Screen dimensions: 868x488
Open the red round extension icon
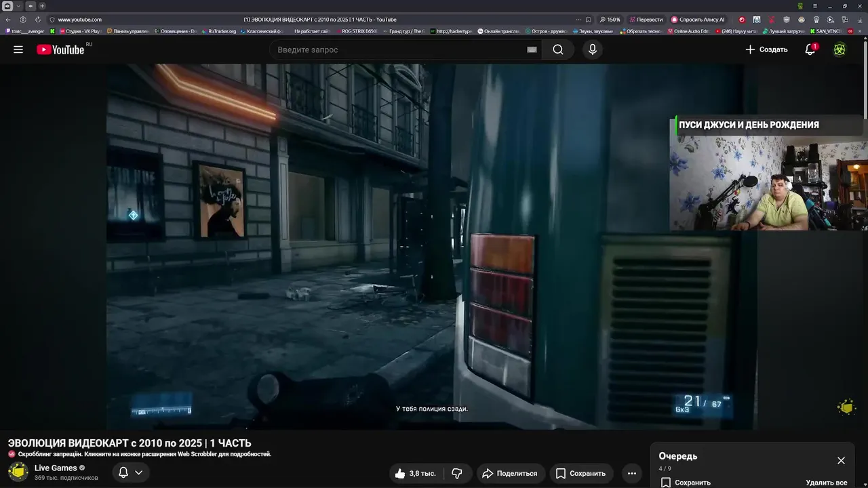[741, 20]
